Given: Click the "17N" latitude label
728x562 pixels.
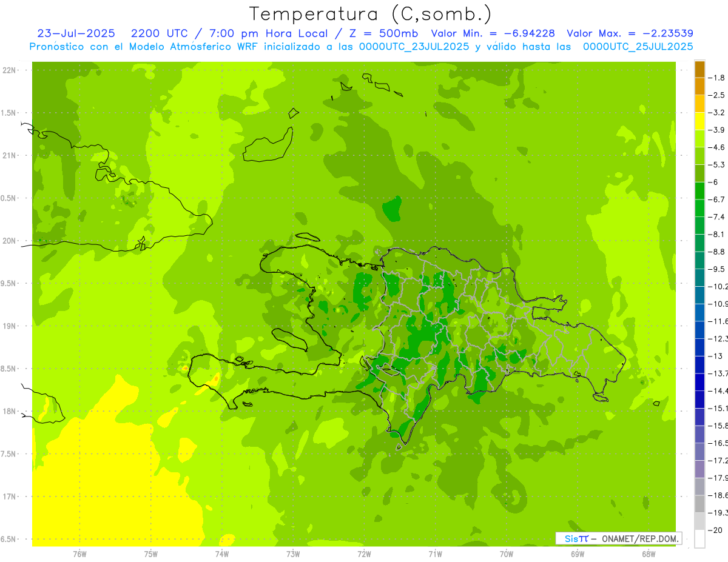Looking at the screenshot, I should (10, 497).
